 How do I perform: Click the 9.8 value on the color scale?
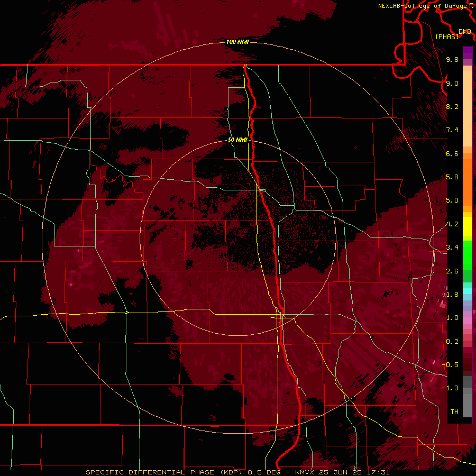tap(452, 59)
